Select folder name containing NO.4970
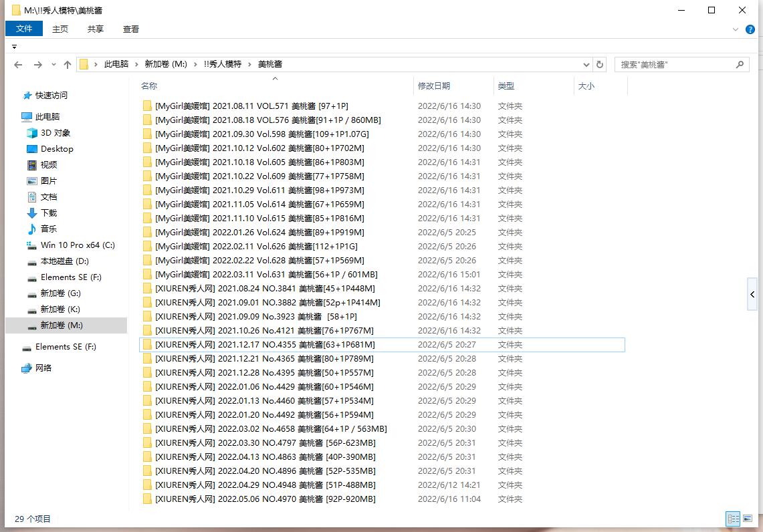Image resolution: width=763 pixels, height=532 pixels. click(x=265, y=499)
